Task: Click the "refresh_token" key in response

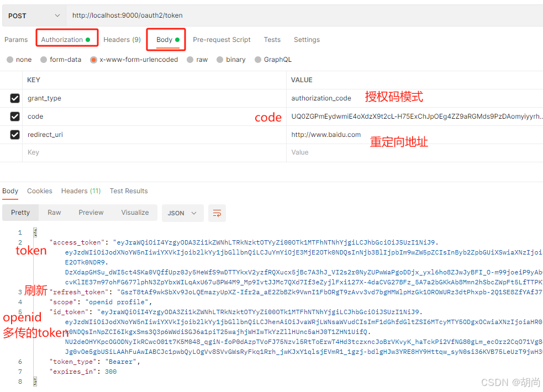Action: point(79,292)
